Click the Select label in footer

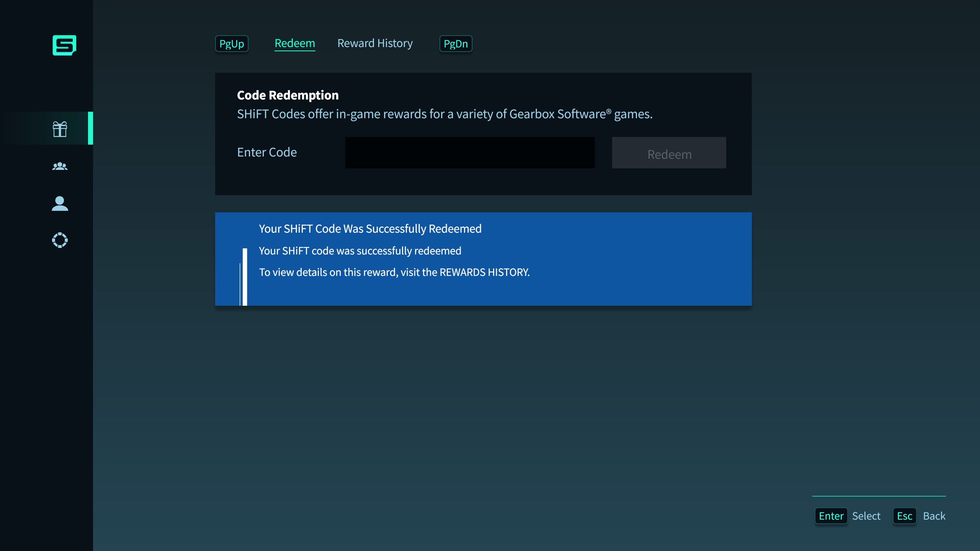pos(866,516)
